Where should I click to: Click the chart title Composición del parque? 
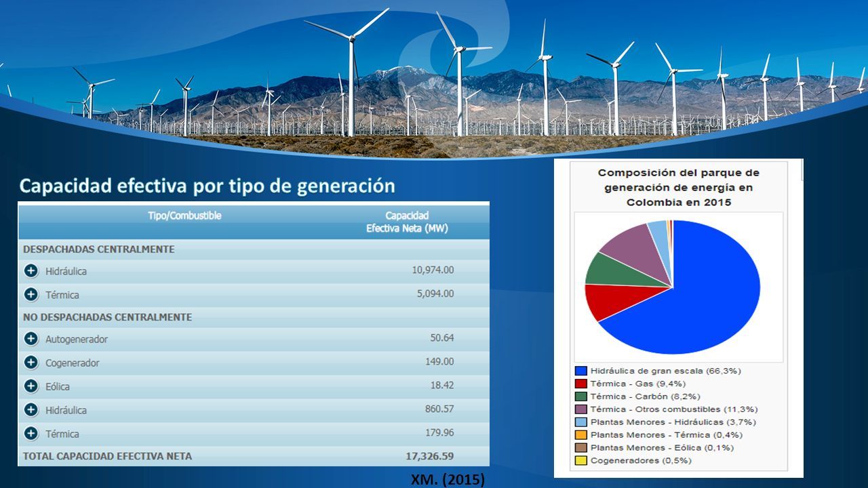678,188
